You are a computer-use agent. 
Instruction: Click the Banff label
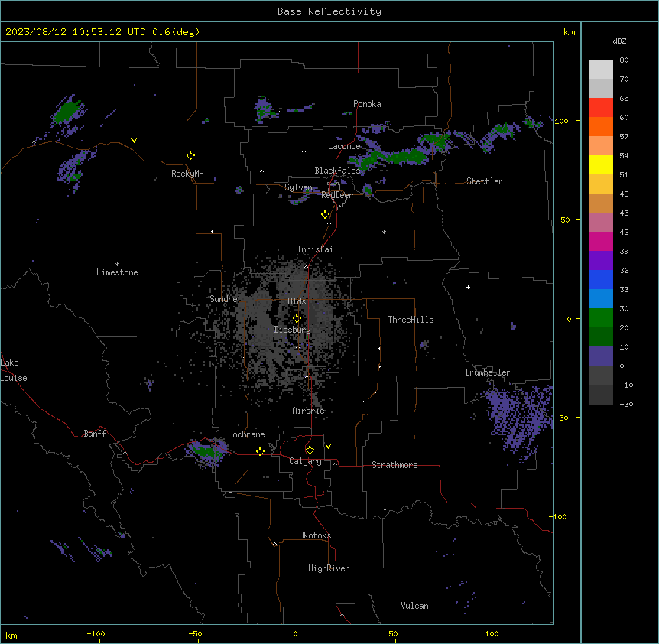tap(95, 434)
